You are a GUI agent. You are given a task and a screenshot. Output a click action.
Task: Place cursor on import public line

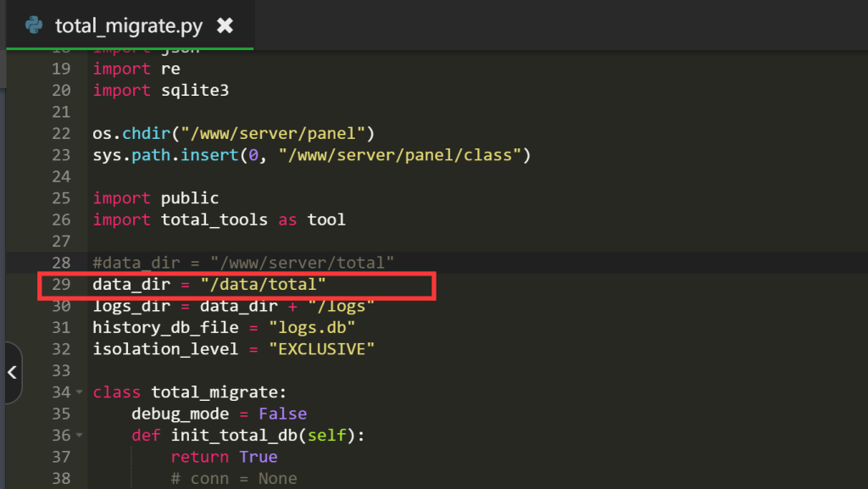(x=156, y=197)
